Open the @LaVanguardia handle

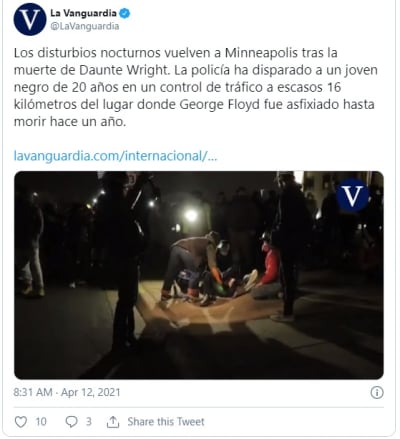[x=85, y=26]
